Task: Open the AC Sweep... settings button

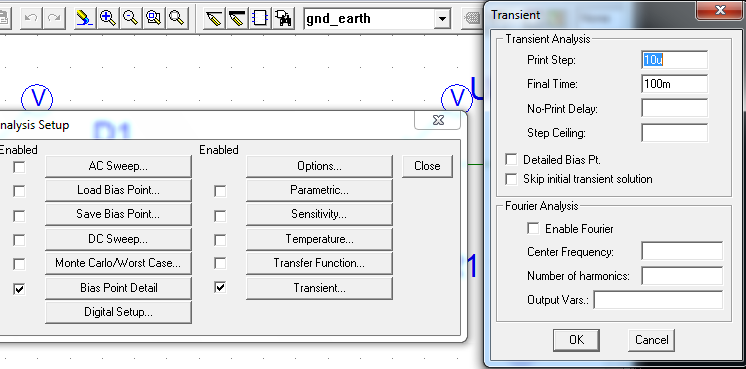Action: 118,166
